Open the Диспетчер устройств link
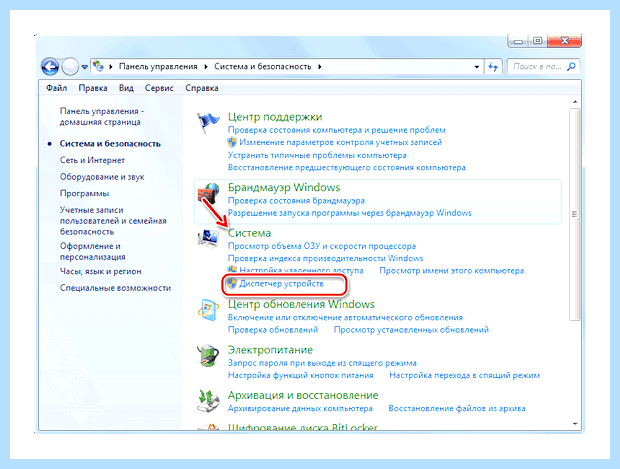 281,284
